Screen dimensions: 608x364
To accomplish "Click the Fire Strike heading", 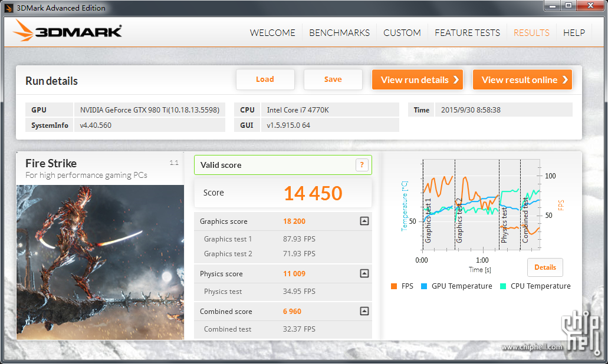I will pyautogui.click(x=51, y=163).
